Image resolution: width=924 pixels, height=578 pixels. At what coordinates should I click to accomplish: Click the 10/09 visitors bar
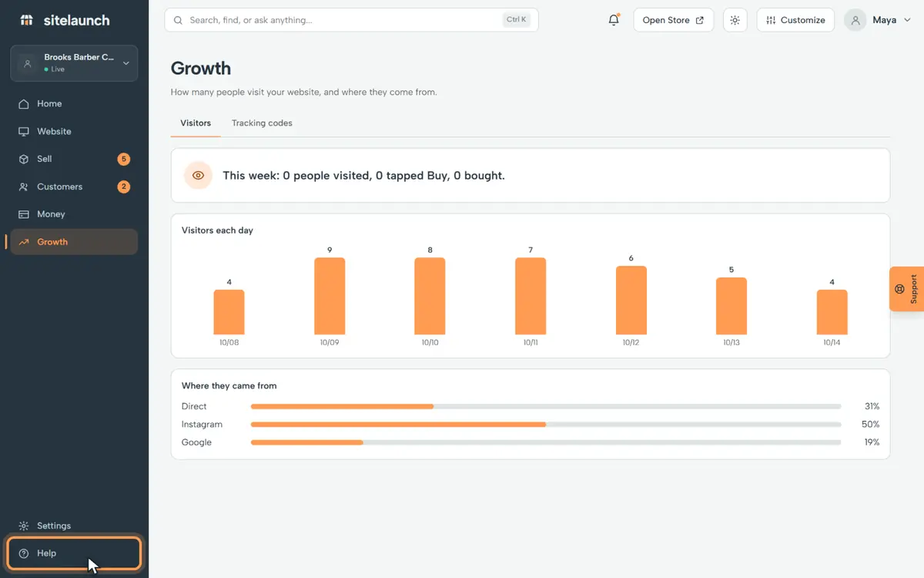pos(330,296)
